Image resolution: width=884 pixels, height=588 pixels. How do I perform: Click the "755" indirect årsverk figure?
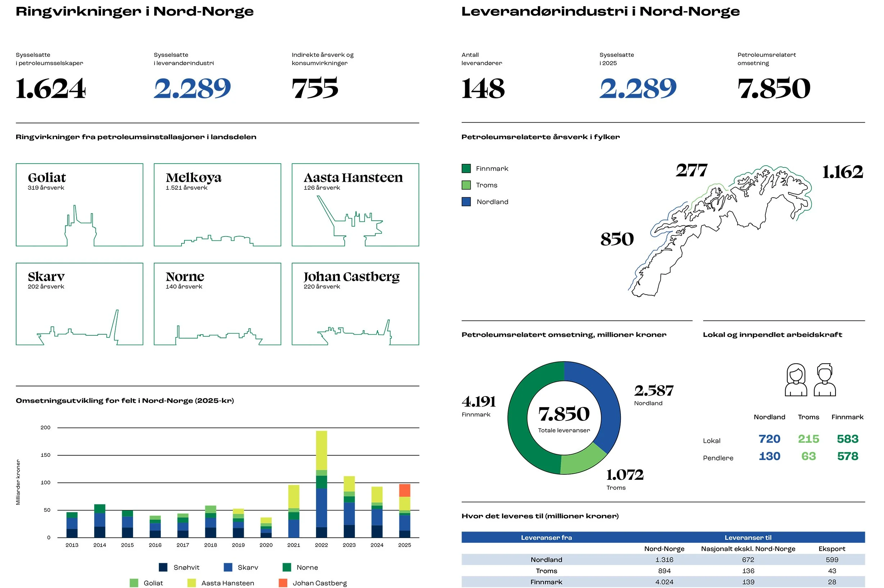[x=315, y=88]
